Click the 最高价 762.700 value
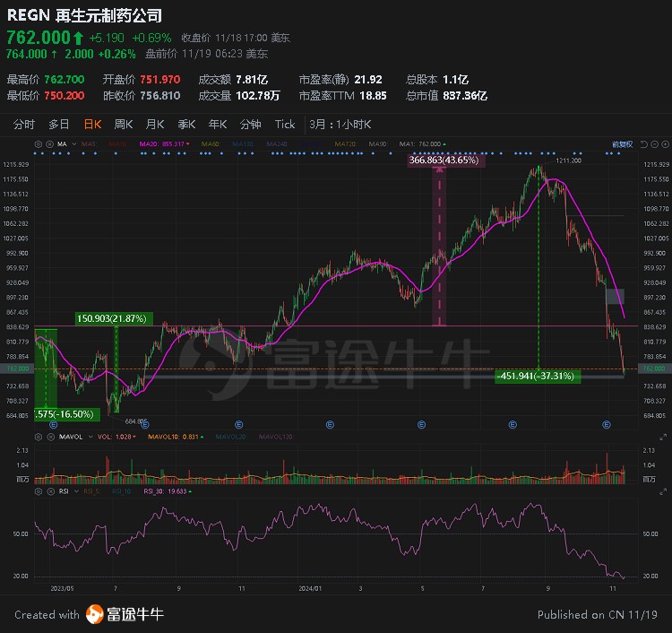The width and height of the screenshot is (672, 633). point(65,79)
